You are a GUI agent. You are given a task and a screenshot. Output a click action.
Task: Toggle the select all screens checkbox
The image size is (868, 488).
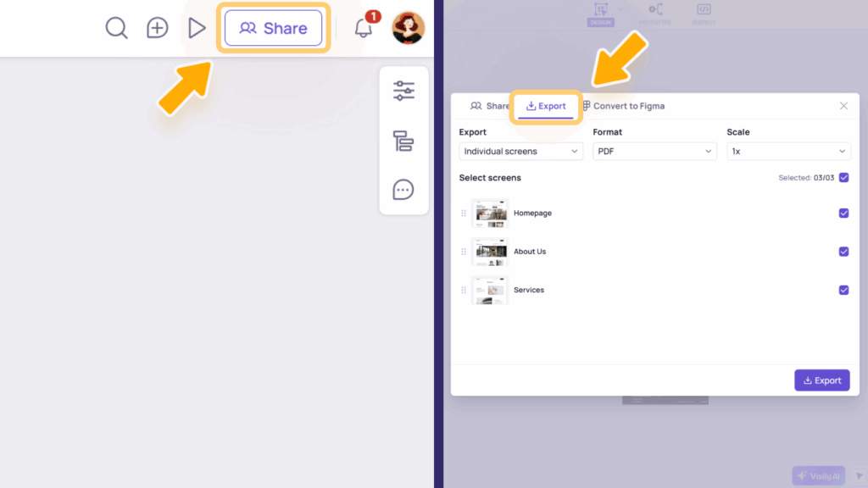pos(843,178)
